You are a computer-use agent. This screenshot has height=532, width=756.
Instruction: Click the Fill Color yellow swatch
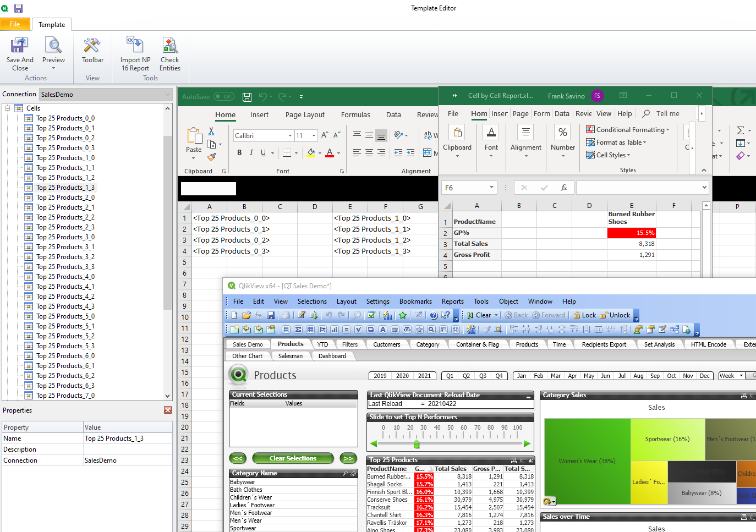pyautogui.click(x=311, y=153)
